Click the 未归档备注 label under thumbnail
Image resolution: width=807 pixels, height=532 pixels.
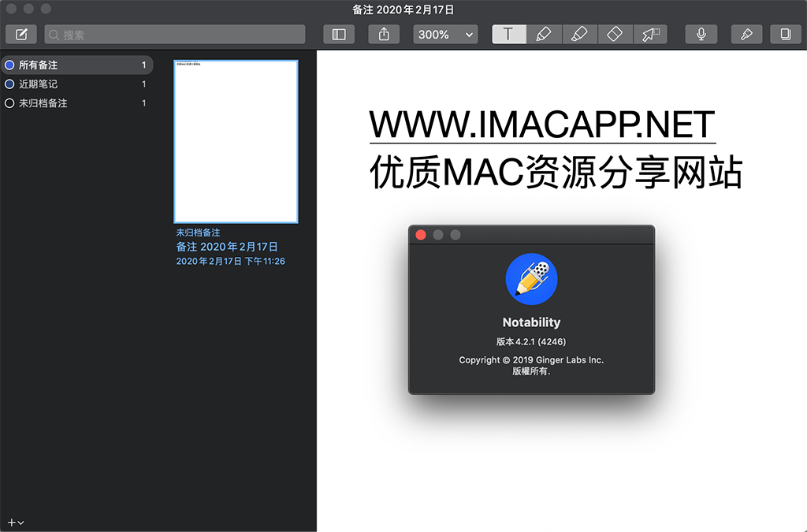[x=198, y=233]
